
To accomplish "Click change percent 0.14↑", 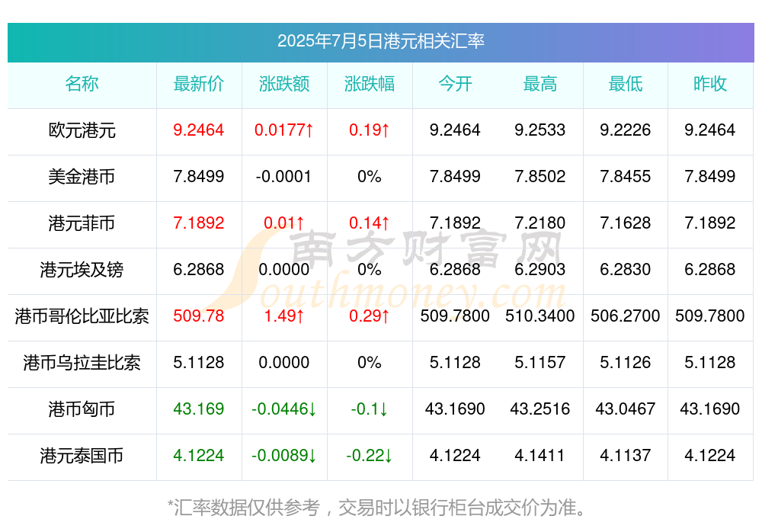I will point(370,223).
